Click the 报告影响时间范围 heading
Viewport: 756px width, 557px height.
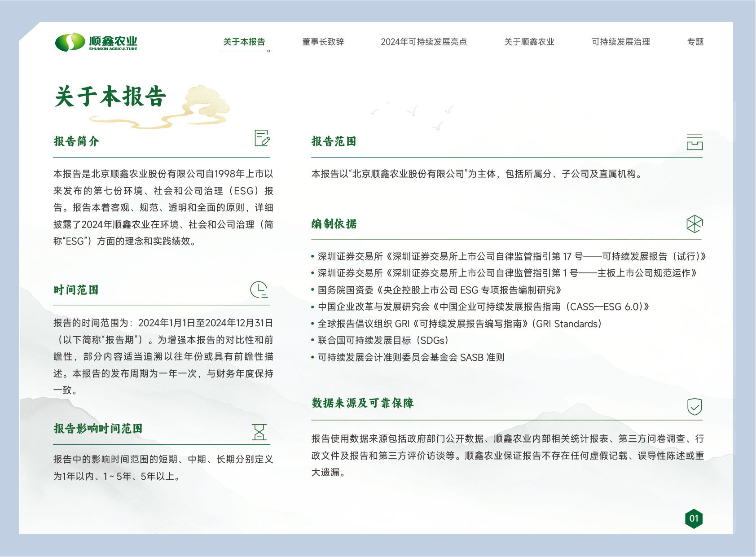(x=98, y=429)
